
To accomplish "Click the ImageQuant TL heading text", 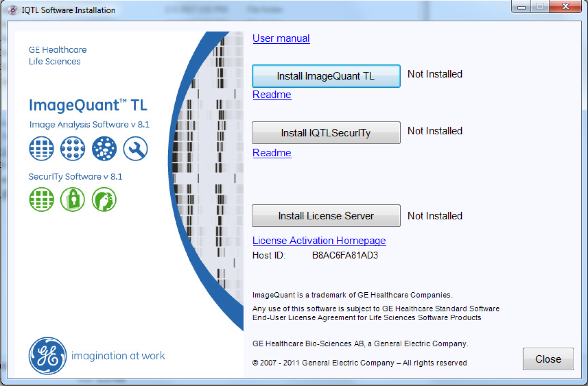I will pos(88,105).
